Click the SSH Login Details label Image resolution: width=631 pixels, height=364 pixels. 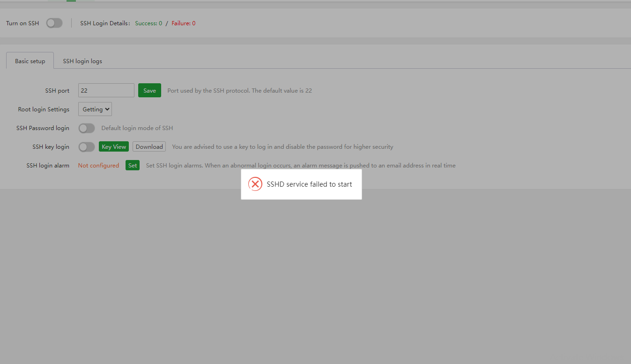[104, 23]
